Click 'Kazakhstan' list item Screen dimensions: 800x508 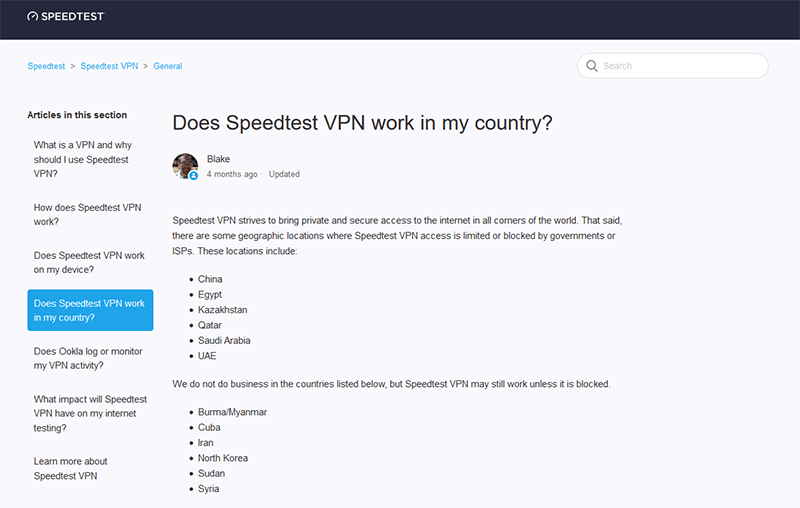coord(222,310)
